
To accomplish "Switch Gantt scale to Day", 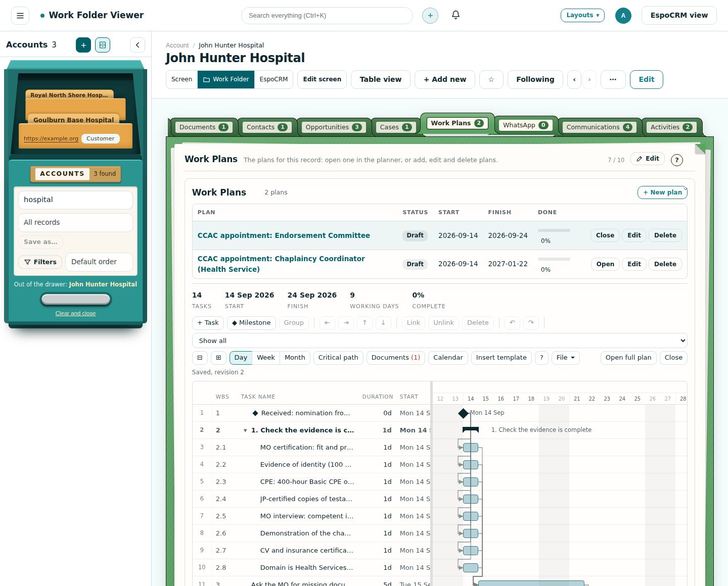I will [x=241, y=358].
